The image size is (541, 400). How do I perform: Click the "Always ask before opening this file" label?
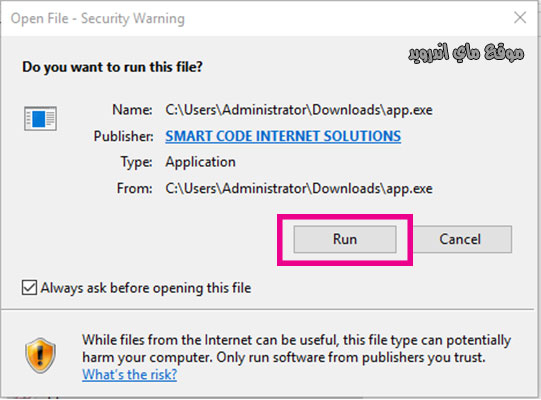click(146, 288)
